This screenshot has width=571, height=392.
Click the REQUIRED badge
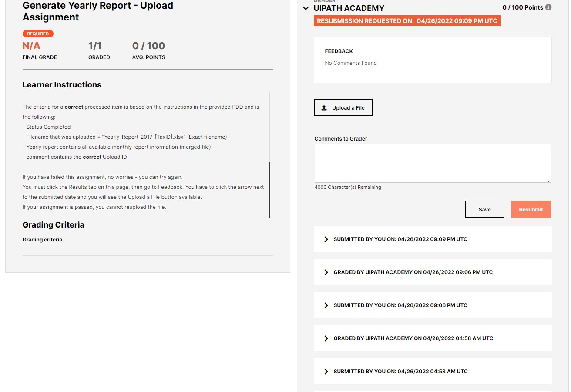(38, 34)
